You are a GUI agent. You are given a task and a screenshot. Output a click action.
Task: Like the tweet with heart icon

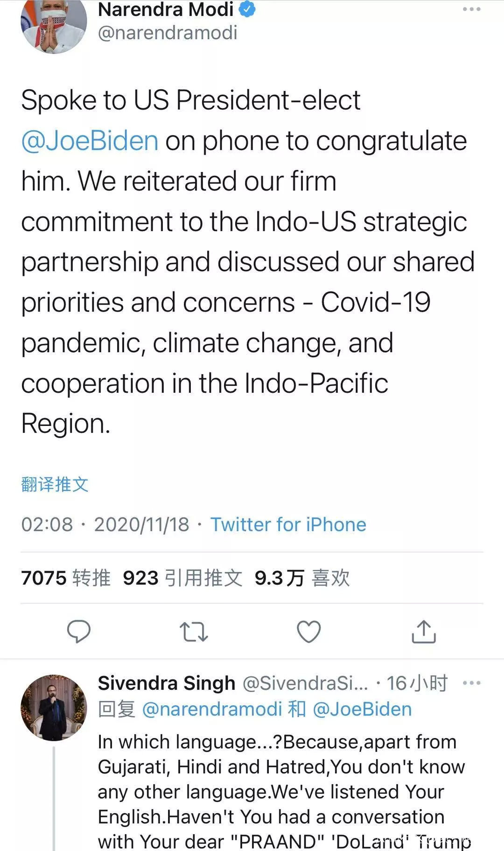tap(309, 631)
